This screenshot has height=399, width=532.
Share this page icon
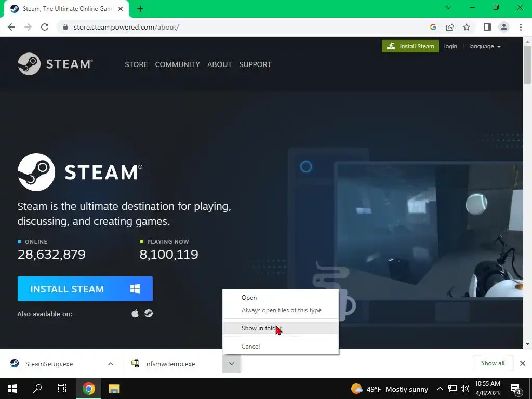[x=450, y=27]
